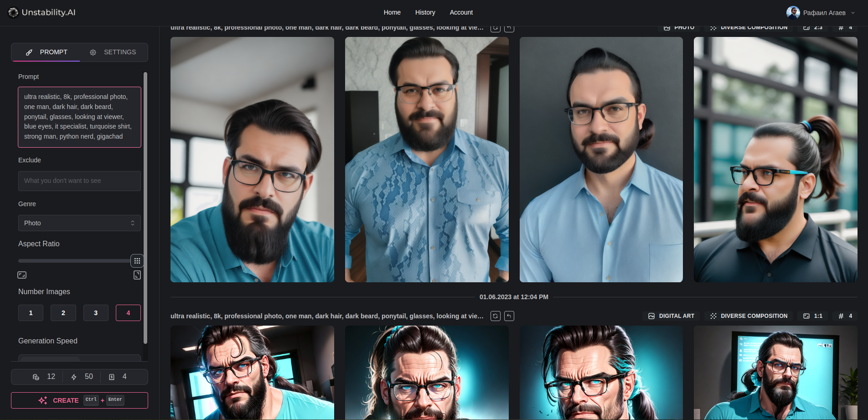The image size is (868, 420).
Task: Open the History page
Action: [425, 12]
